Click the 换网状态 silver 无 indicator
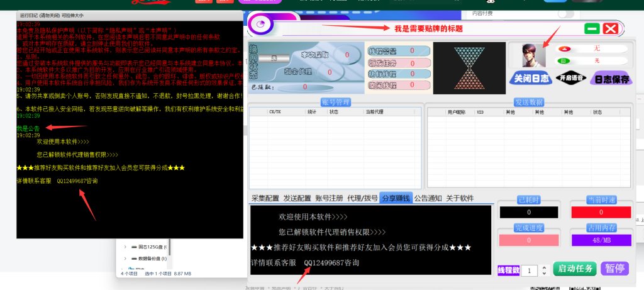 (x=274, y=59)
